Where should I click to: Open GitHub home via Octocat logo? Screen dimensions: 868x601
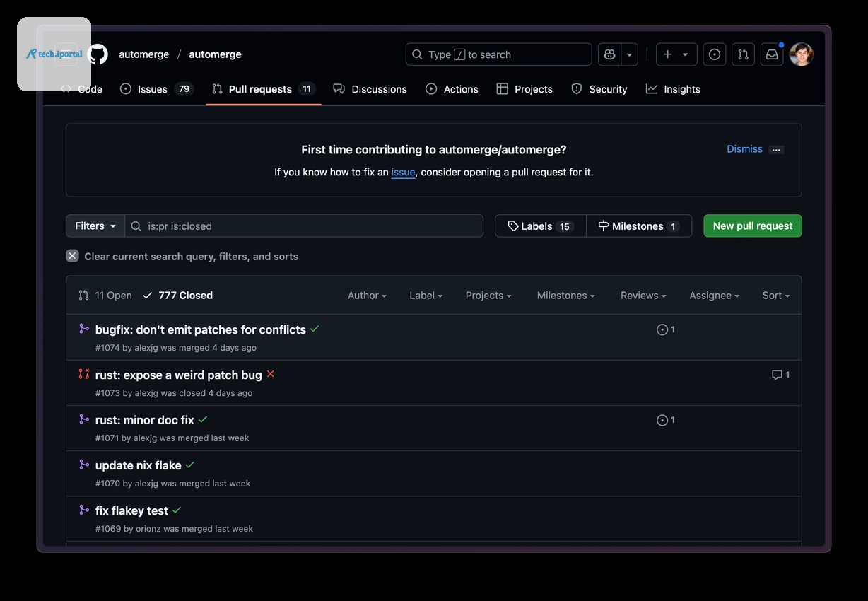pyautogui.click(x=98, y=54)
